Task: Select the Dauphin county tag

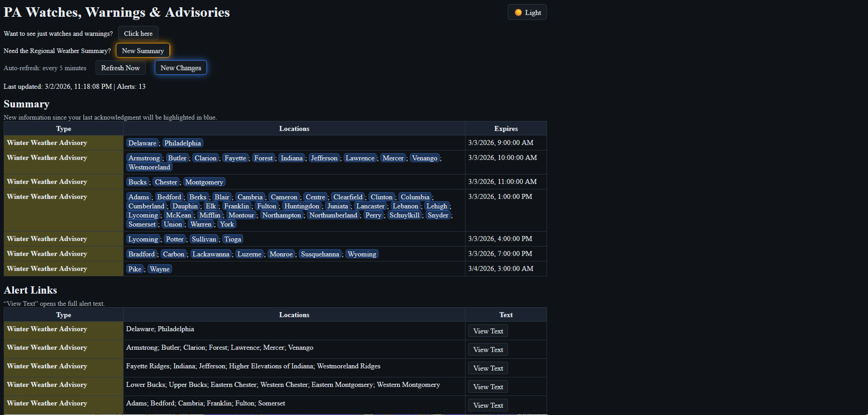Action: [x=185, y=206]
